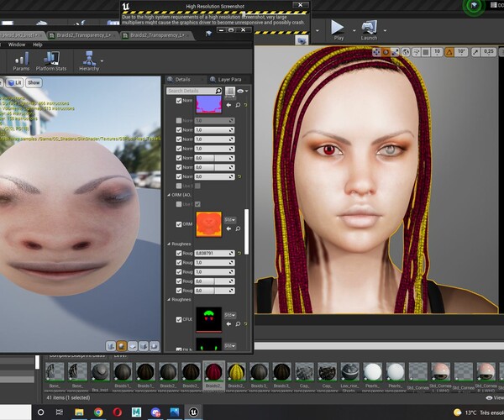Open grid snap size value 10
Viewport: 504px width, 420px height.
pyautogui.click(x=437, y=52)
